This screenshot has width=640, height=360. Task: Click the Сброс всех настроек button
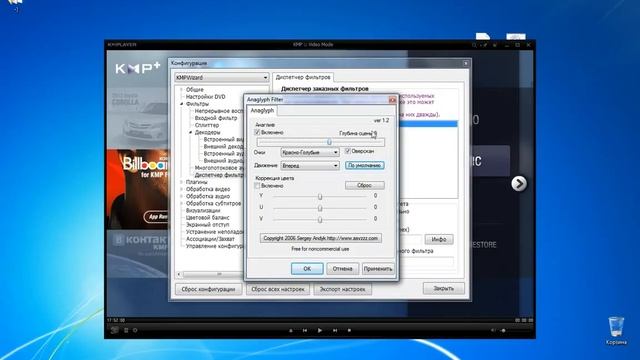click(x=278, y=289)
